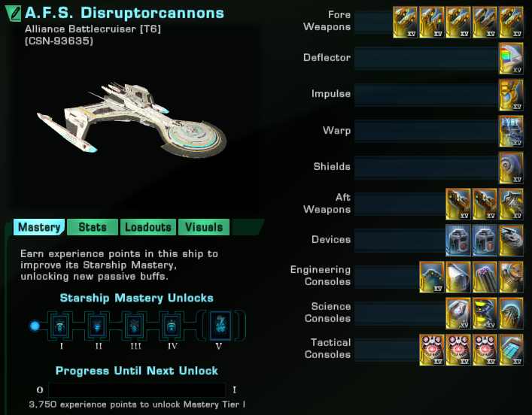Screen dimensions: 532x415
Task: Select the fourth Tactical Consoles icon
Action: [x=511, y=350]
